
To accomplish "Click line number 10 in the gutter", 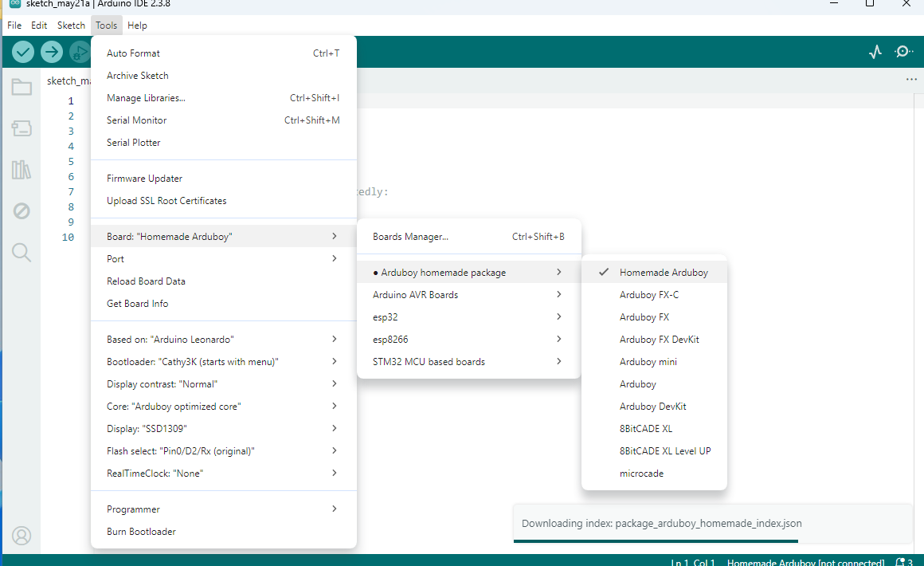I will tap(69, 237).
